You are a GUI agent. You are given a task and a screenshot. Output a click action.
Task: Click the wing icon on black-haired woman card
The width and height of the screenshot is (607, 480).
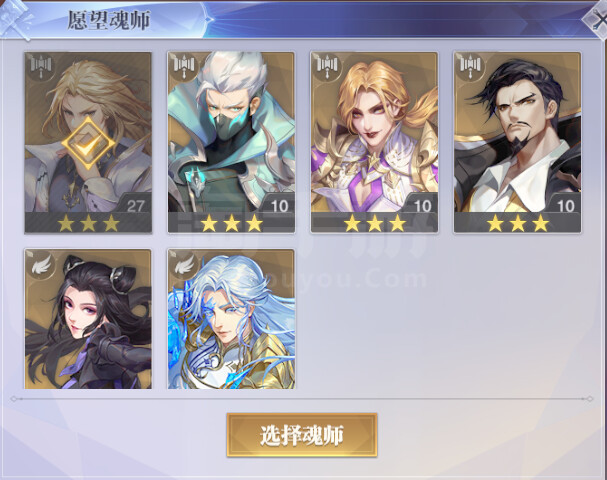pos(41,264)
